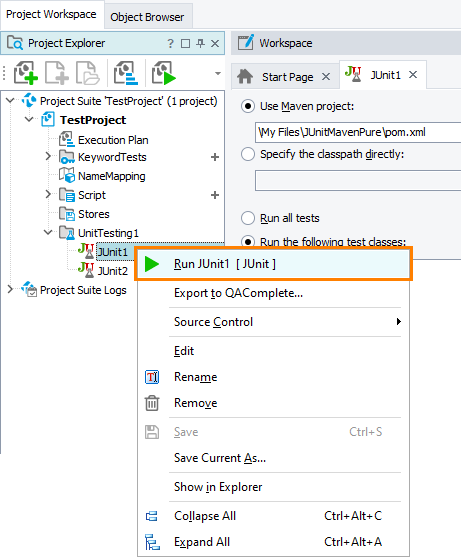This screenshot has width=461, height=557.
Task: Click the Expand All menu icon
Action: tap(152, 542)
